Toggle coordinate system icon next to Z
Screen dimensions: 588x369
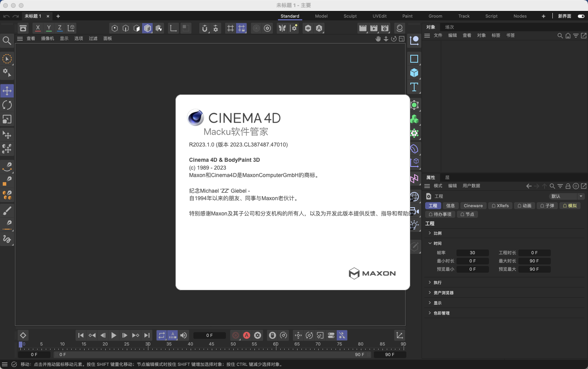(71, 28)
